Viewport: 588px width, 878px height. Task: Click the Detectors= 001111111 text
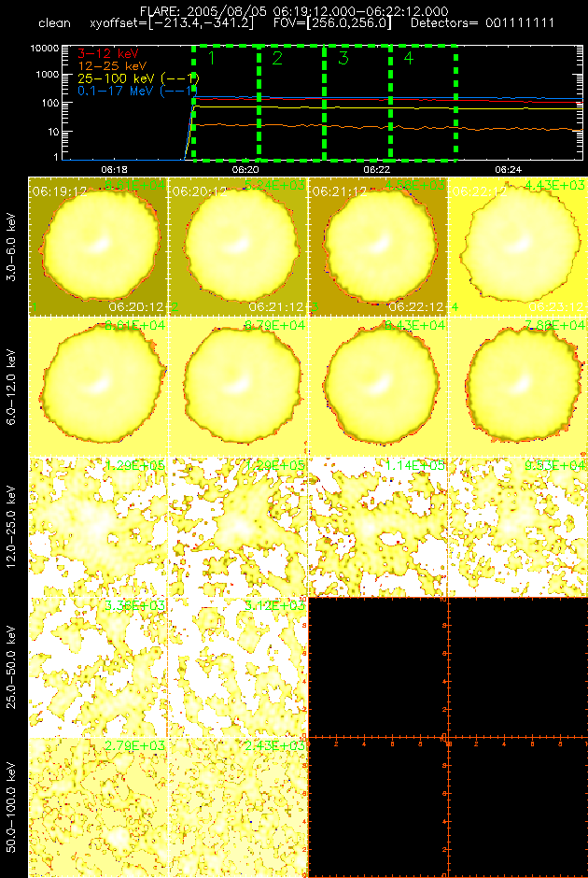click(483, 23)
